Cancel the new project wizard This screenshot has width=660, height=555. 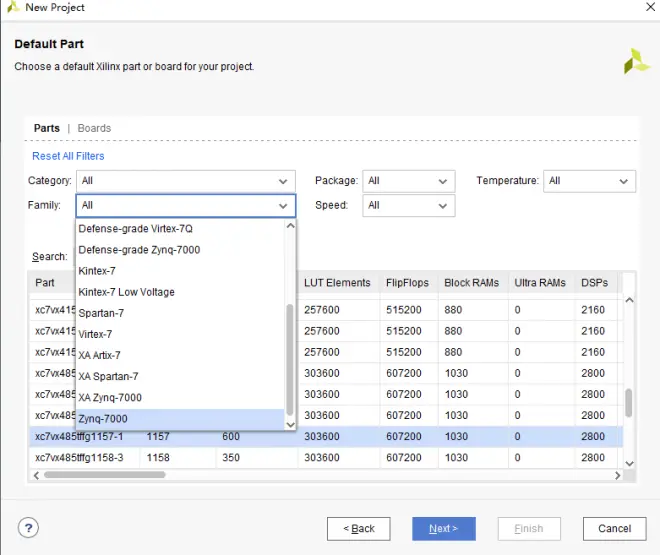(x=614, y=528)
